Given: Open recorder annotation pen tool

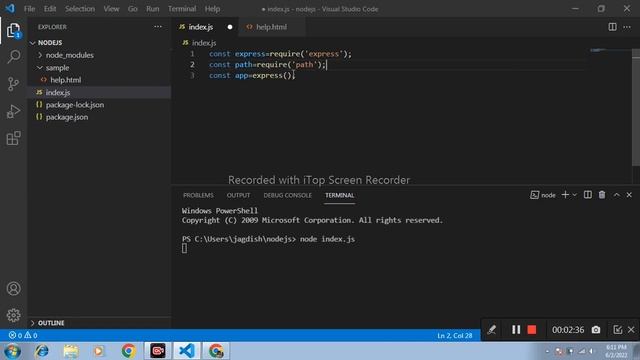Looking at the screenshot, I should 492,329.
